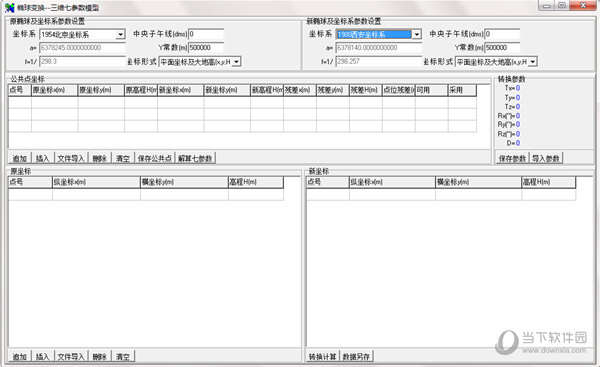
Task: Click 点号 column header in 公共点坐标 table
Action: tap(20, 90)
